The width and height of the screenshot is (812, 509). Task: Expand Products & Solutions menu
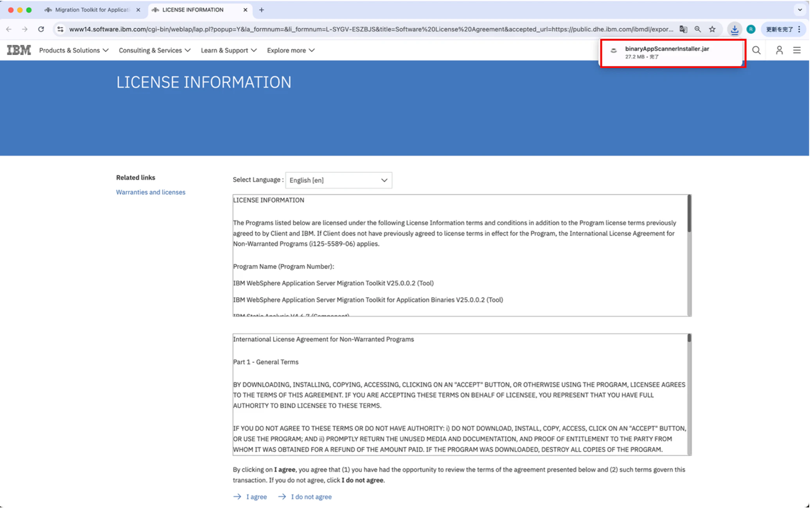click(x=74, y=50)
